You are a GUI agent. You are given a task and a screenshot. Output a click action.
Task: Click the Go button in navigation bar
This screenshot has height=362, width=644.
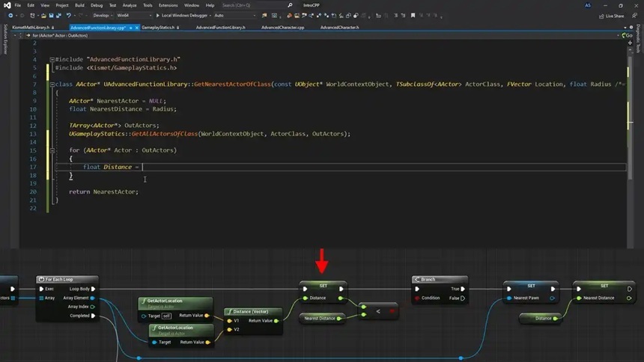(x=627, y=35)
